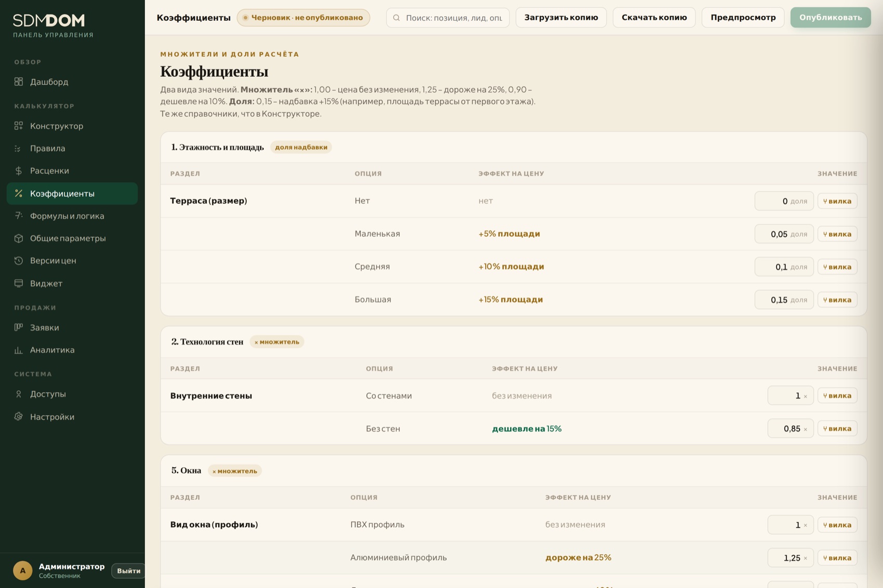Viewport: 883px width, 588px height.
Task: Click the Опубликовать button
Action: click(x=830, y=18)
